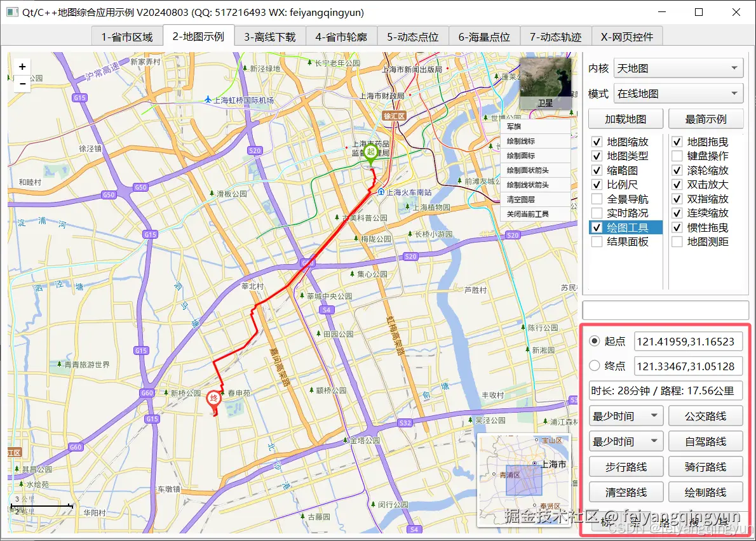The height and width of the screenshot is (541, 756).
Task: Click the metro icon near 上海火车南站
Action: [381, 192]
